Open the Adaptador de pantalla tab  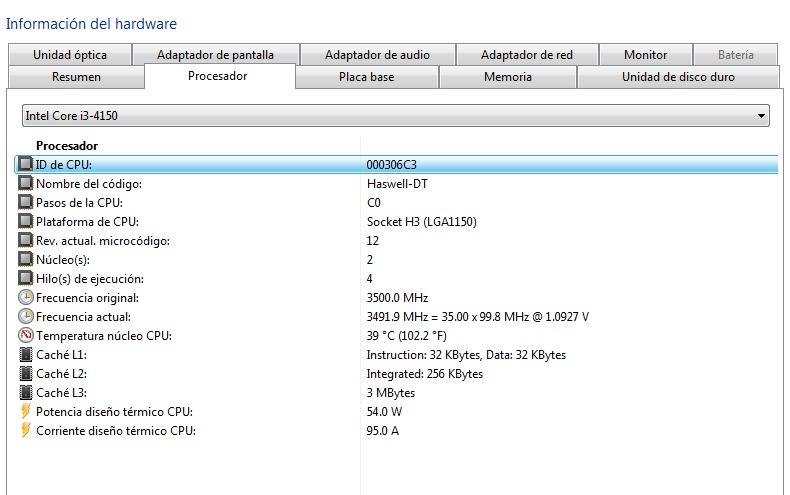(216, 55)
